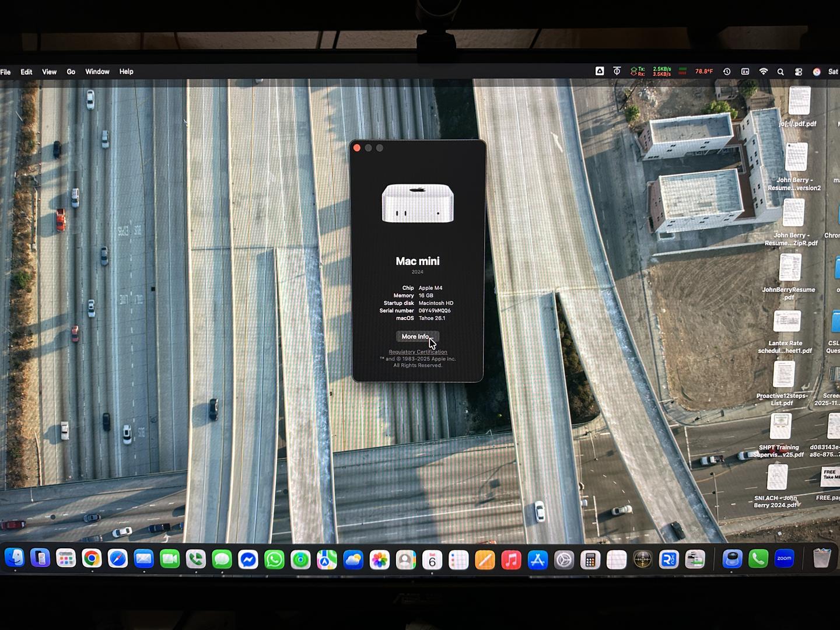Open the Help menu

pyautogui.click(x=127, y=72)
